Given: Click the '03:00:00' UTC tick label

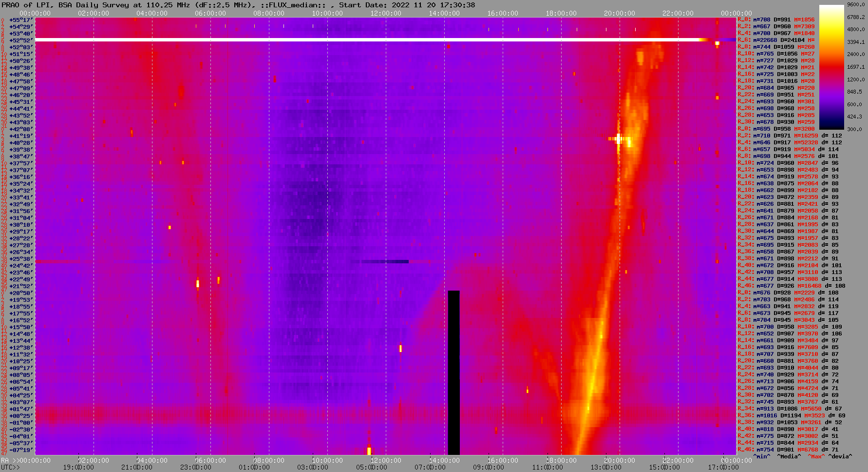Looking at the screenshot, I should pos(312,467).
